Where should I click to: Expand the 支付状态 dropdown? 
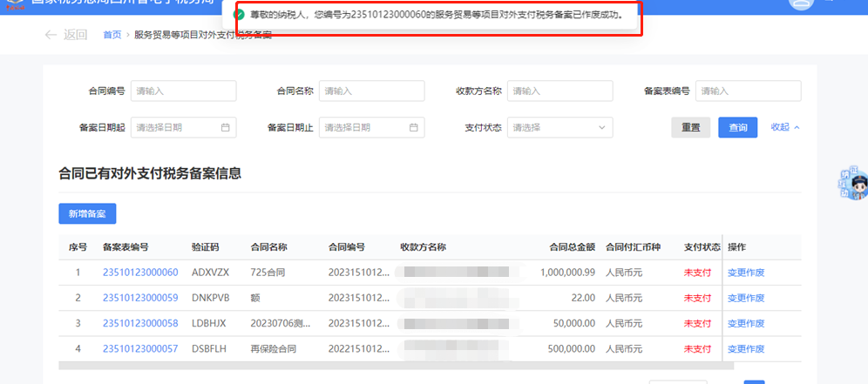click(559, 127)
